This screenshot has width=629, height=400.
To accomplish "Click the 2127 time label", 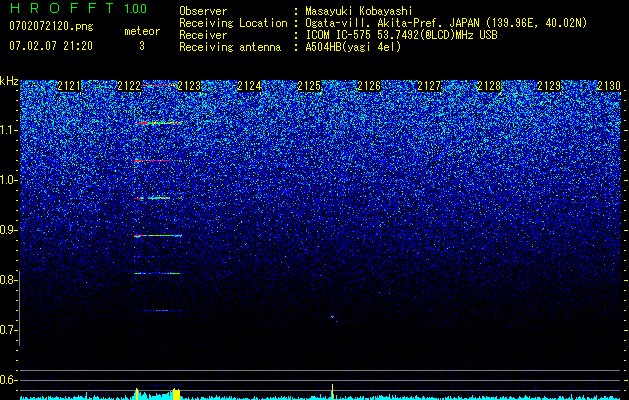I will 429,86.
